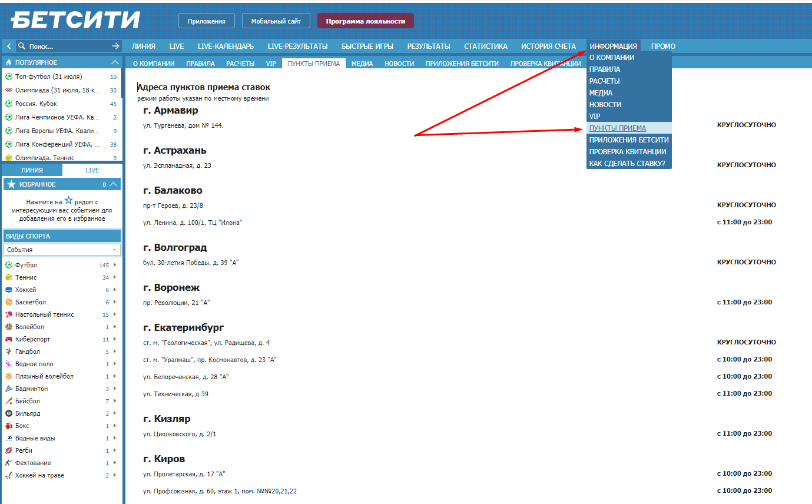The image size is (812, 504).
Task: Click the Бадминтон shuttlecock icon
Action: pos(9,389)
